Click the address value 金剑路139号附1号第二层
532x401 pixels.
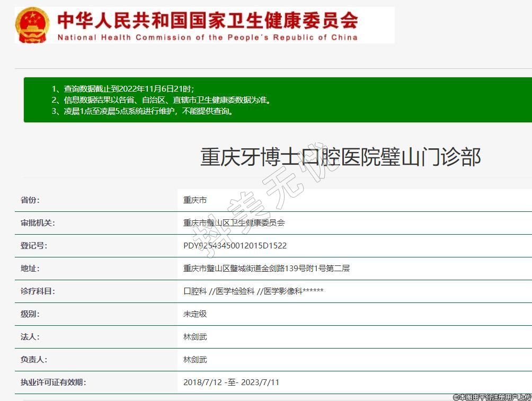266,269
